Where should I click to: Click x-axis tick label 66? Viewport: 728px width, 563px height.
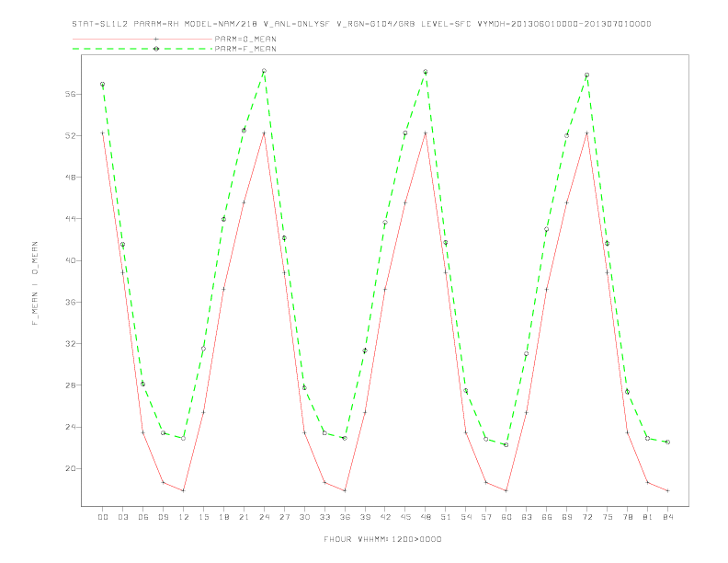tap(547, 517)
